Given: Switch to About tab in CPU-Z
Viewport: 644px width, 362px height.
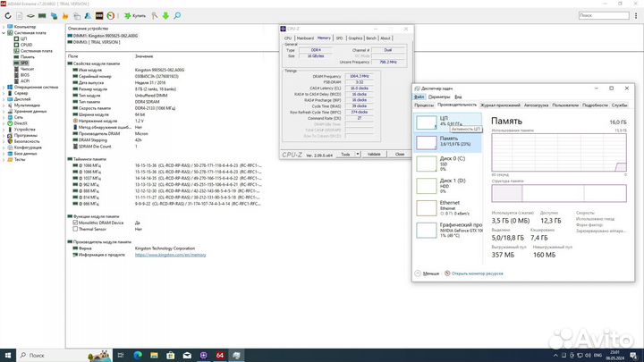Looking at the screenshot, I should pyautogui.click(x=386, y=38).
